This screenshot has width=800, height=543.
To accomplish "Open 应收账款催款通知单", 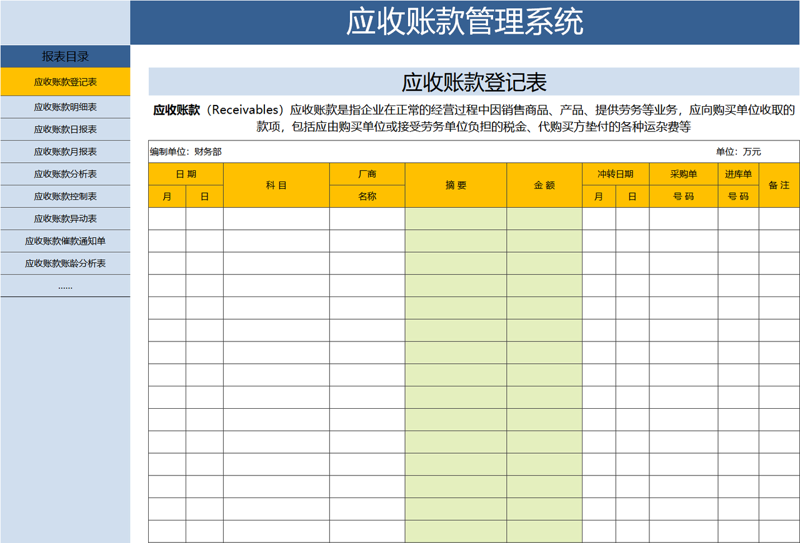I will click(65, 241).
